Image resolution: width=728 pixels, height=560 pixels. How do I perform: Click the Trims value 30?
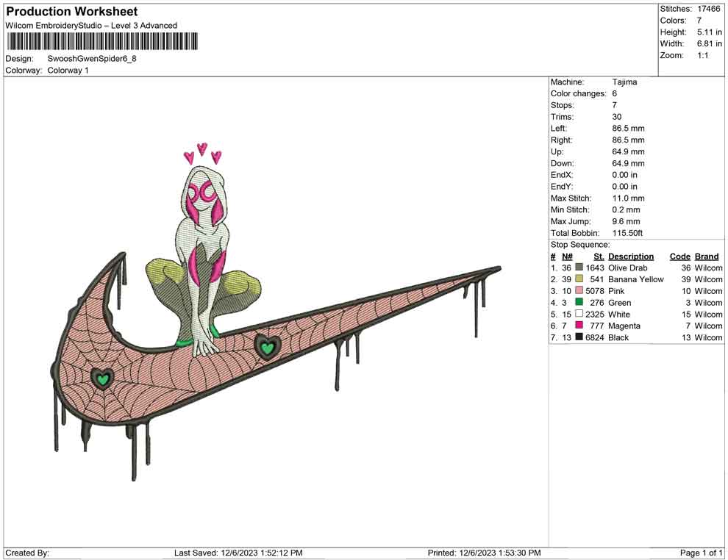[x=616, y=117]
